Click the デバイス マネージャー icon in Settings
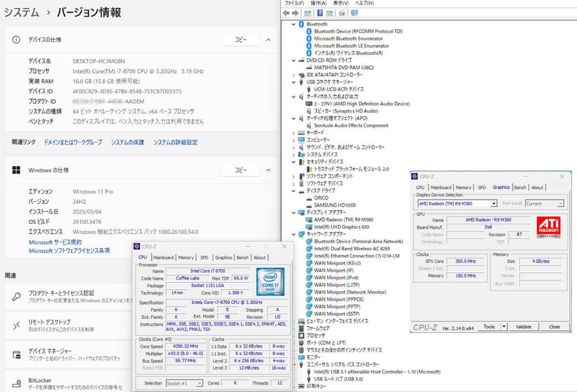The width and height of the screenshot is (577, 392). click(x=16, y=355)
